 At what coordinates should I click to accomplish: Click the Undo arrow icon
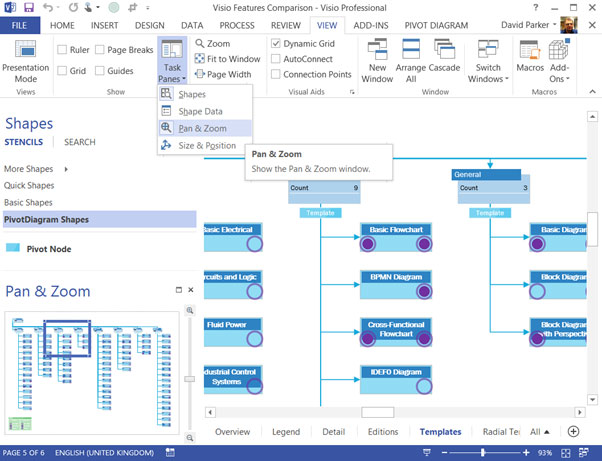(48, 7)
